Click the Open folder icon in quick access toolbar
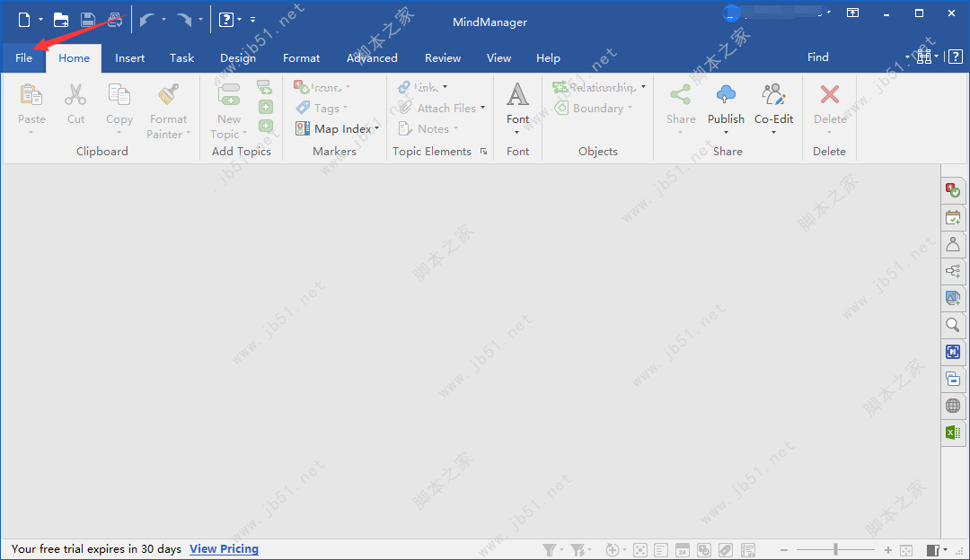The height and width of the screenshot is (560, 970). click(x=61, y=19)
